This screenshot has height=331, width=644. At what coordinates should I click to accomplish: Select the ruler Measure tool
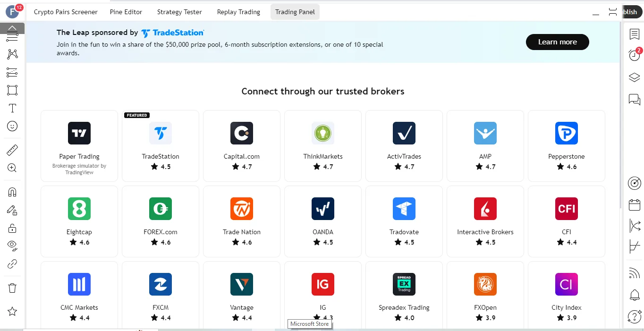coord(12,150)
